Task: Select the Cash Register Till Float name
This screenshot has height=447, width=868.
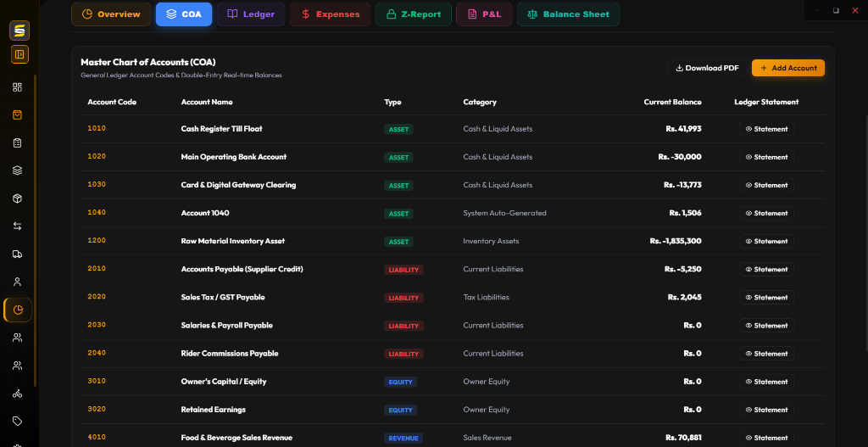Action: click(221, 129)
